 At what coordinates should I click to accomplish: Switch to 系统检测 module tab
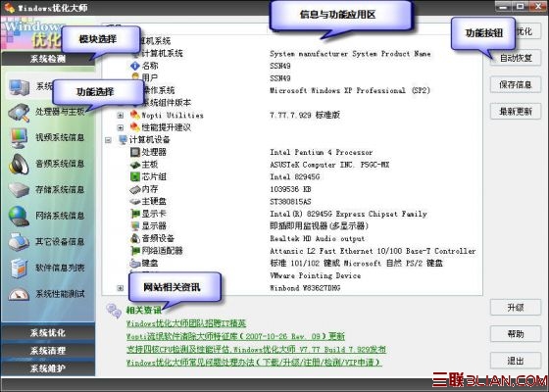click(48, 59)
